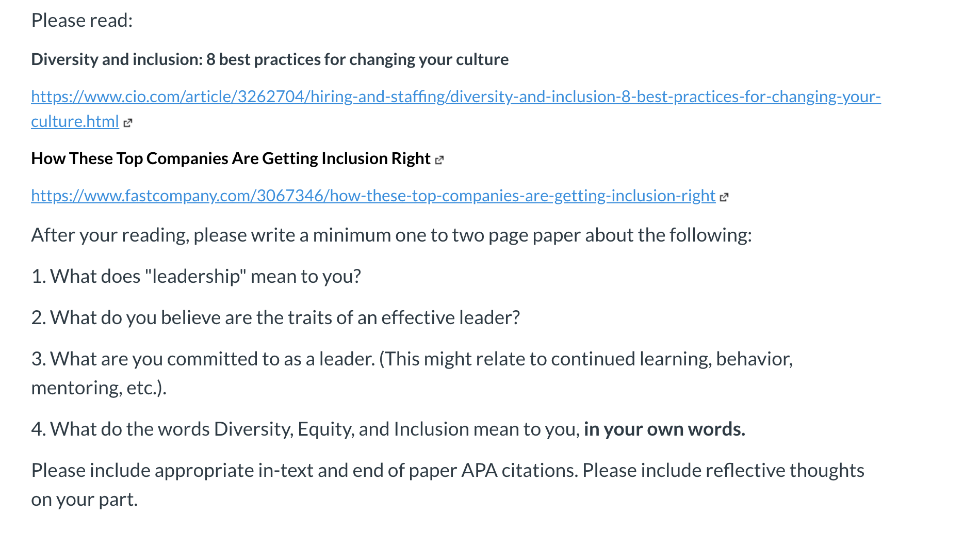Image resolution: width=980 pixels, height=544 pixels.
Task: Click the external-link icon after culture.html
Action: pos(128,122)
